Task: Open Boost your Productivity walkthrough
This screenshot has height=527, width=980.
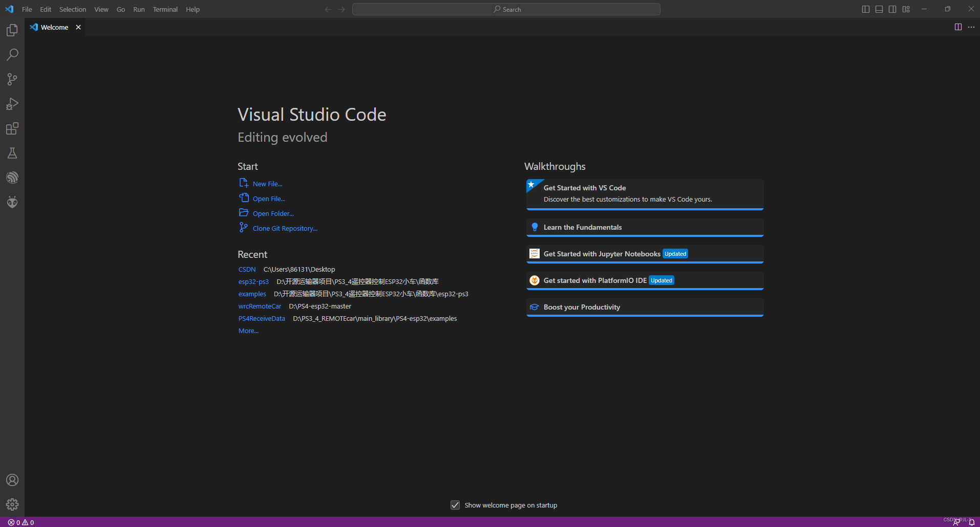Action: 645,308
